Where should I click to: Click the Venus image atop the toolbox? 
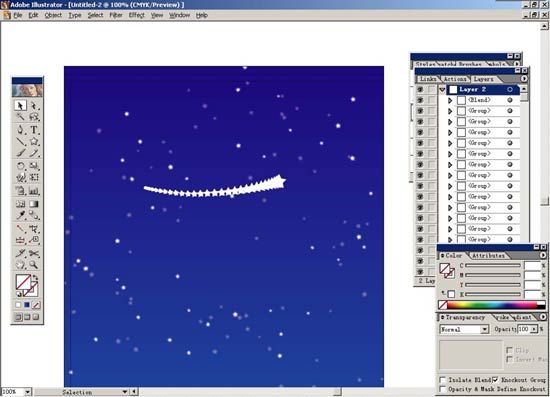click(27, 90)
